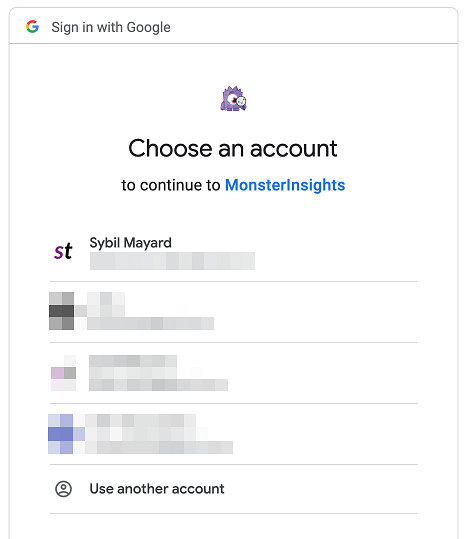Click the 'Sign in with Google' header text
The image size is (470, 539).
(111, 27)
